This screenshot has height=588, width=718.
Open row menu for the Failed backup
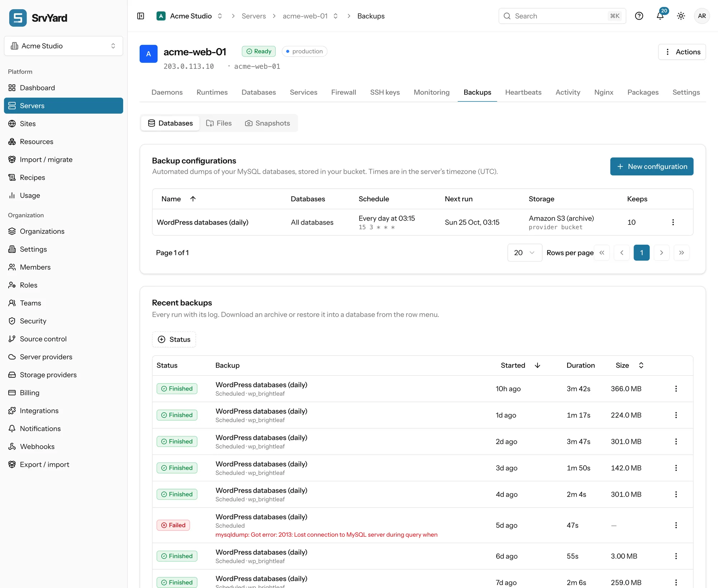pos(676,525)
